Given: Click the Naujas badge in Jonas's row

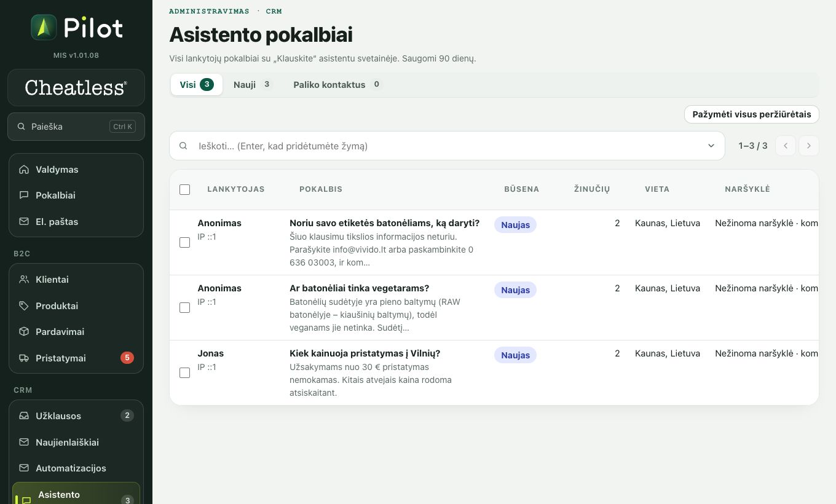Looking at the screenshot, I should 515,355.
